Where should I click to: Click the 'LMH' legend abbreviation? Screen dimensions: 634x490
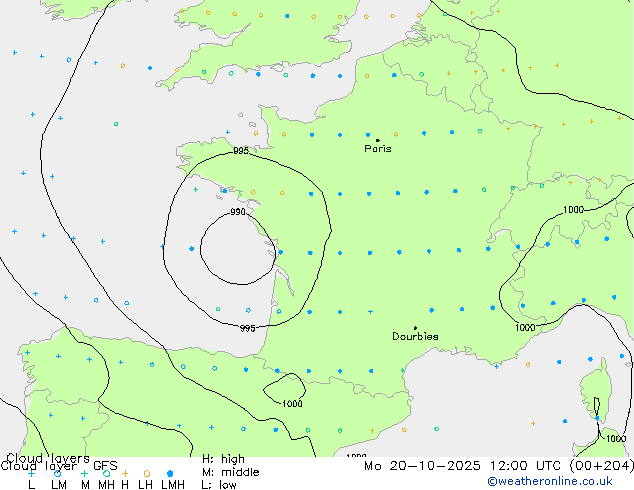pos(173,485)
